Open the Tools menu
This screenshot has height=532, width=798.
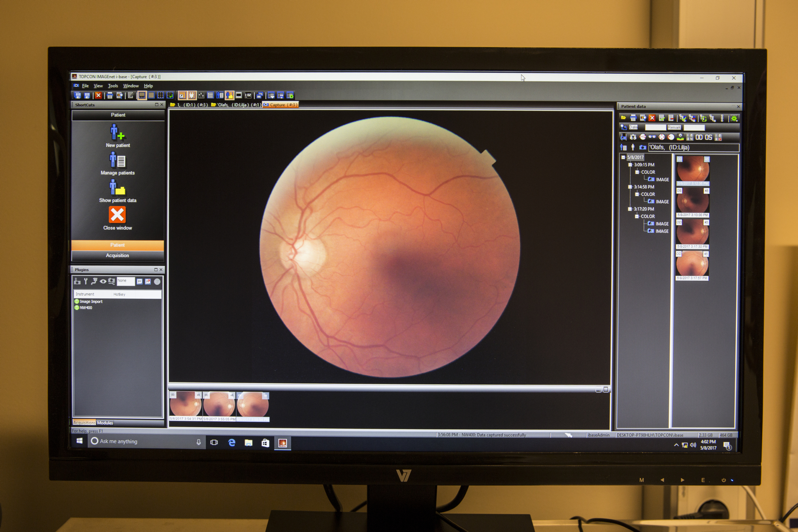click(x=113, y=86)
